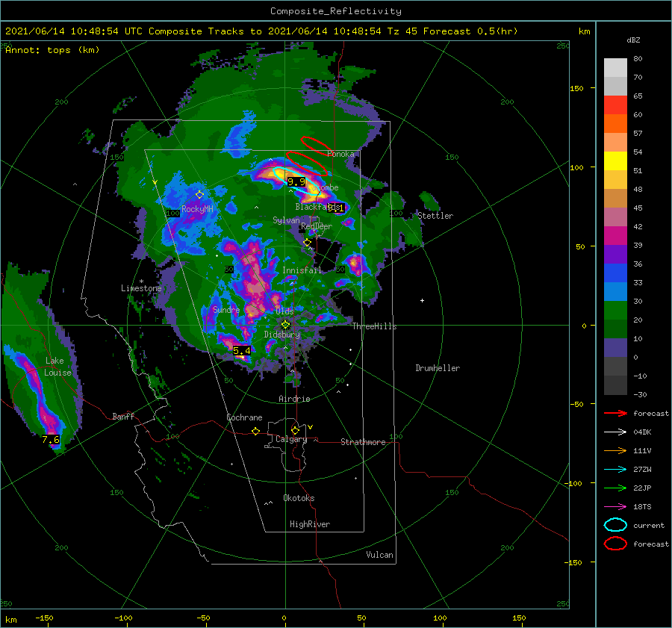Click the yellow diamond marker above RockyMH
The width and height of the screenshot is (672, 628).
pyautogui.click(x=199, y=195)
